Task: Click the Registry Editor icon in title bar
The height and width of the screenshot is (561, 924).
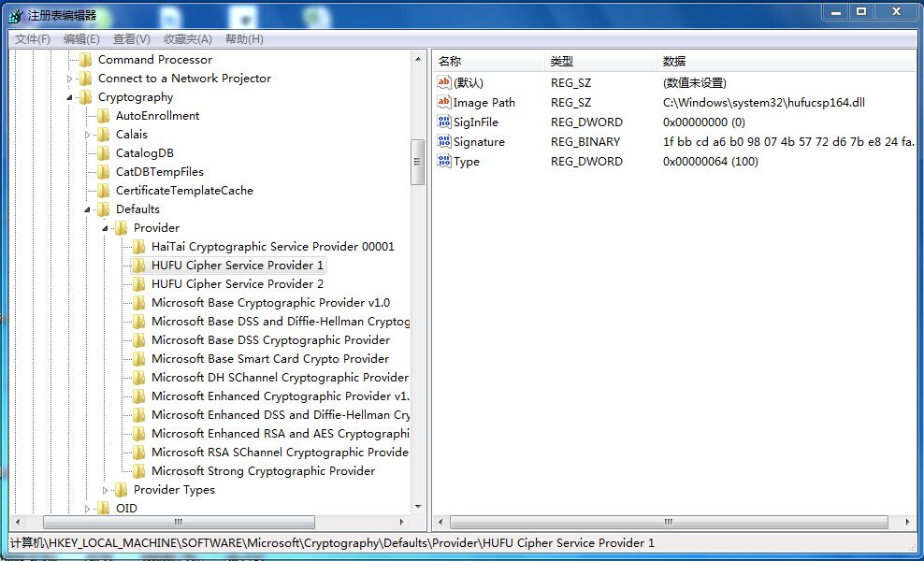Action: 16,15
